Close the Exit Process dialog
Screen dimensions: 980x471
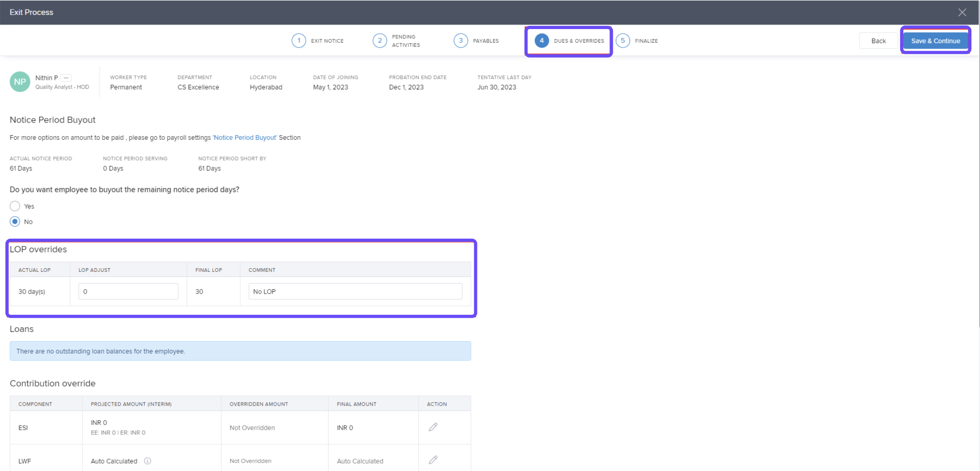962,12
